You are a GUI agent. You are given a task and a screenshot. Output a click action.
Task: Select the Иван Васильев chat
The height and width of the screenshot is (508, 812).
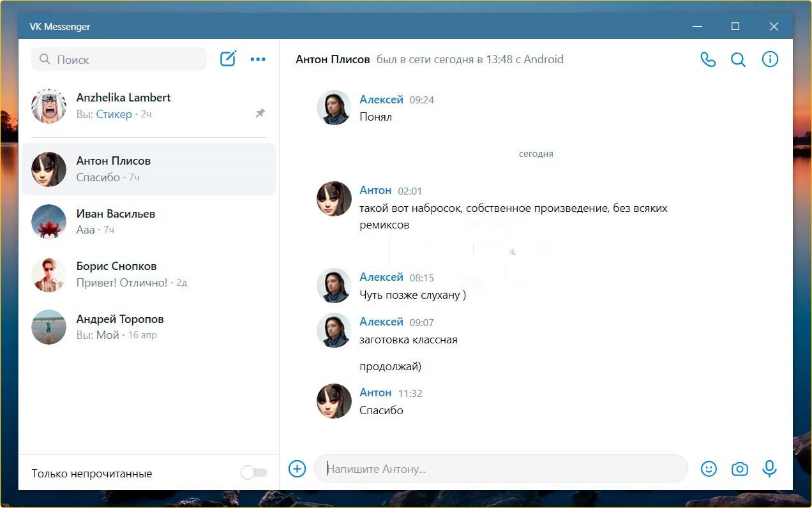point(148,221)
